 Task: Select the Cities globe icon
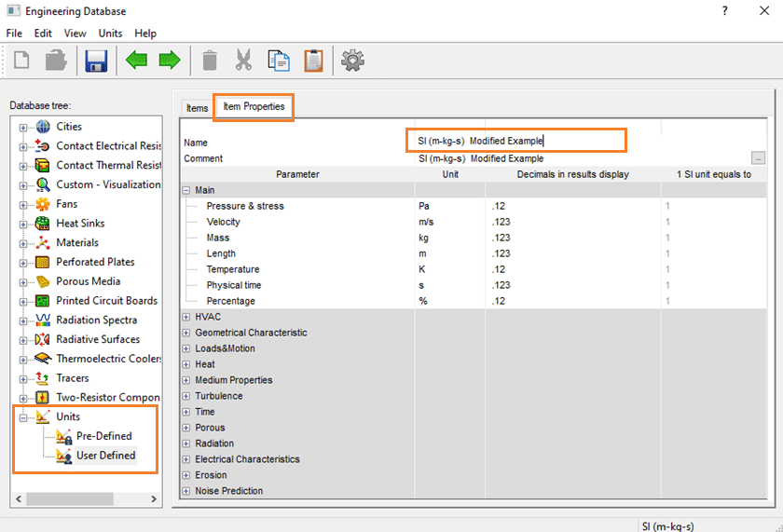(x=43, y=127)
